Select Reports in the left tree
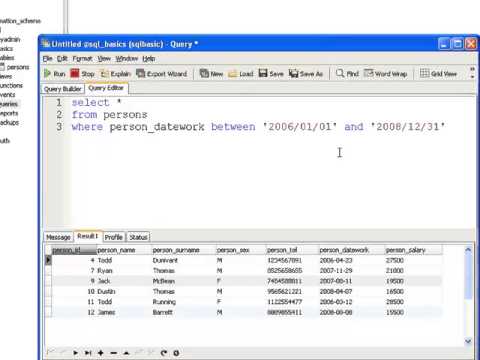 click(x=9, y=113)
